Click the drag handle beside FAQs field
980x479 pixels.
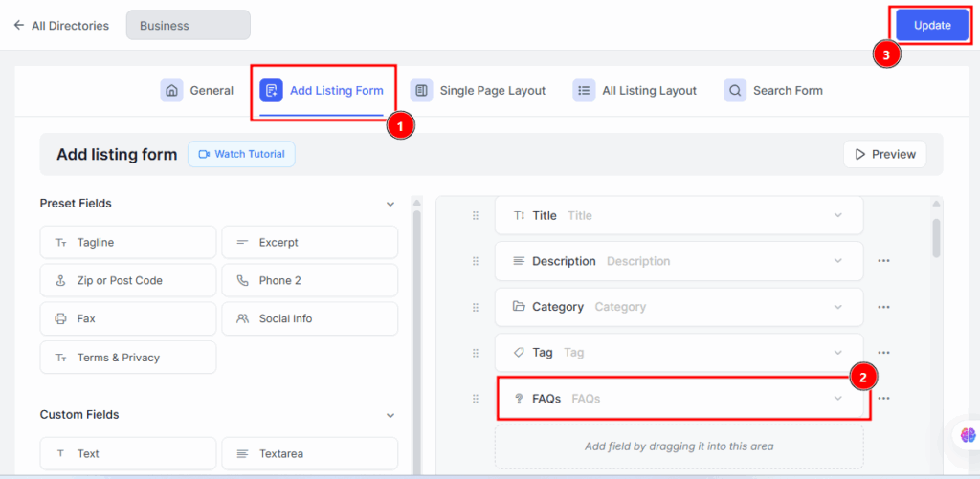pos(476,399)
